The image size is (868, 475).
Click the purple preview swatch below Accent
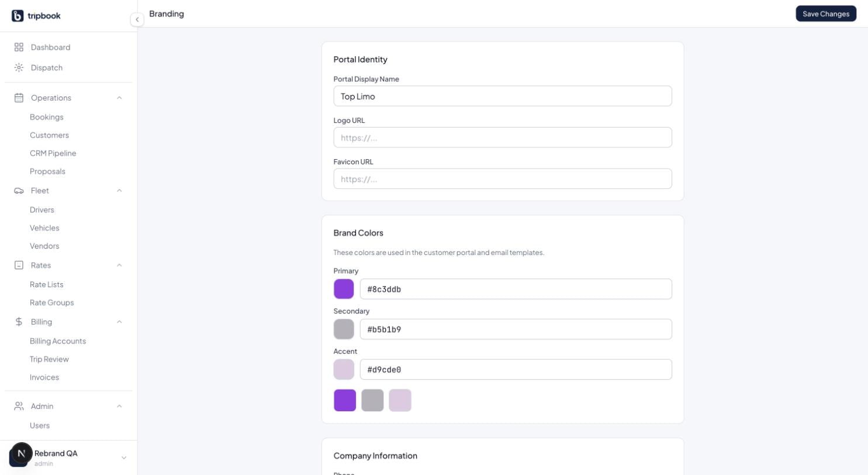pos(345,401)
